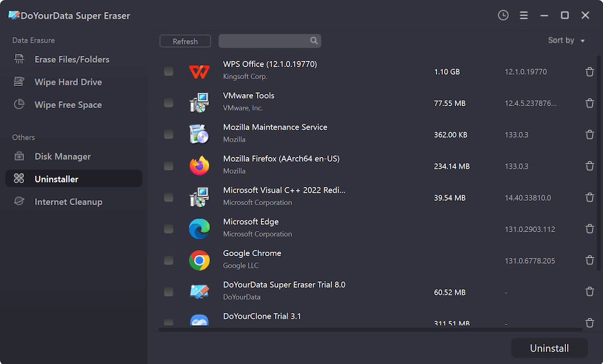This screenshot has height=364, width=603.
Task: Tick the Mozilla Maintenance Service checkbox
Action: (168, 134)
